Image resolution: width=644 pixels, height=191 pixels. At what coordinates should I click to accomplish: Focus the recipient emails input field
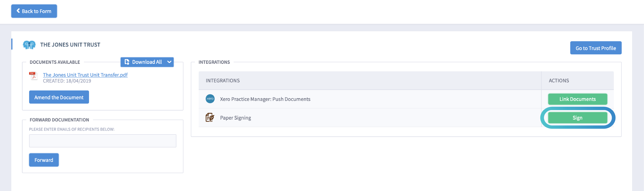tap(103, 141)
